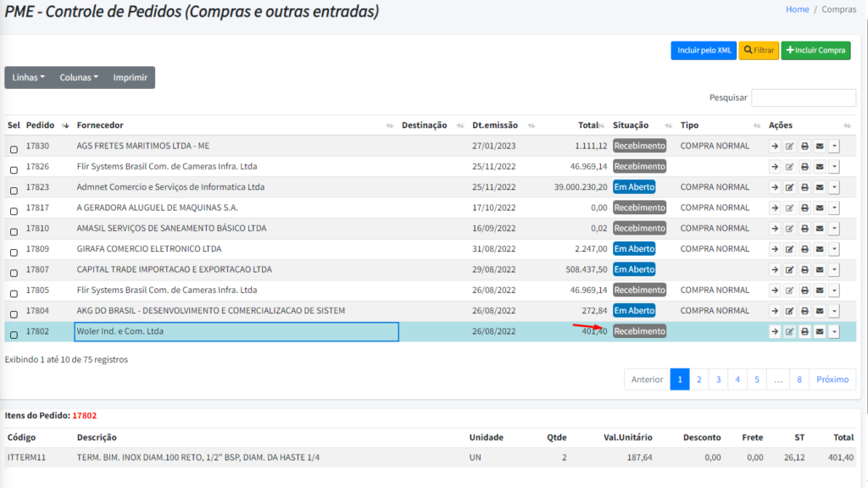Click the edit icon for order 17804

[x=790, y=311]
